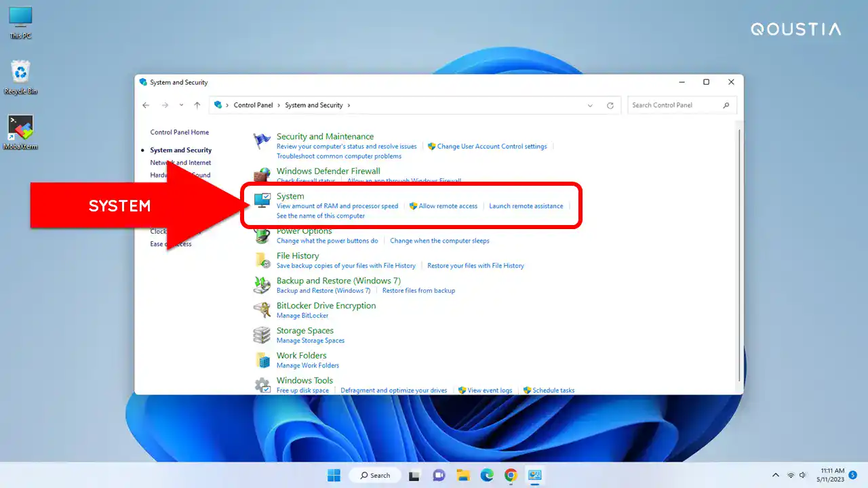
Task: Open the Work Folders icon
Action: pyautogui.click(x=262, y=360)
